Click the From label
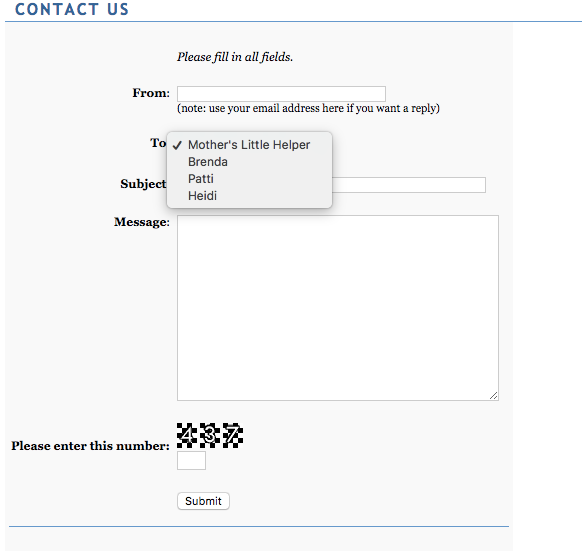Viewport: 582px width, 551px height. [151, 93]
